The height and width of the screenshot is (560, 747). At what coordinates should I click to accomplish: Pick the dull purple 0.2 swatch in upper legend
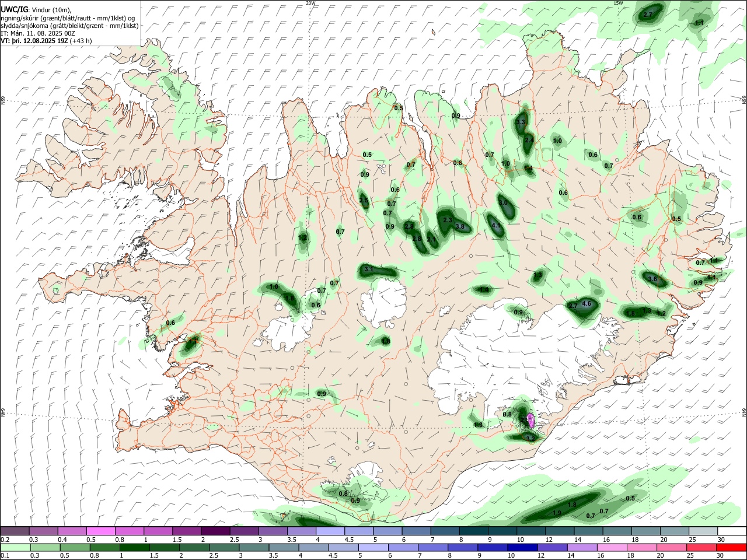tap(15, 531)
